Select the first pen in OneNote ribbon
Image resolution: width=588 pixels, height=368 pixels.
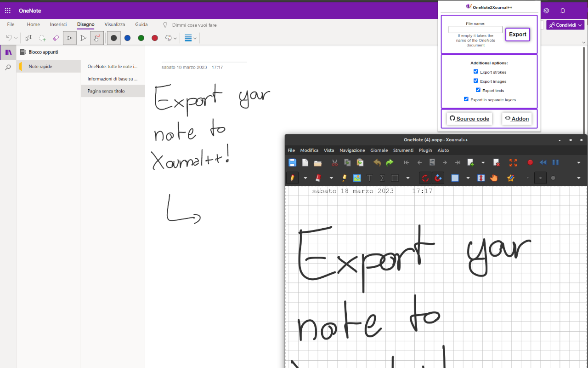(70, 38)
